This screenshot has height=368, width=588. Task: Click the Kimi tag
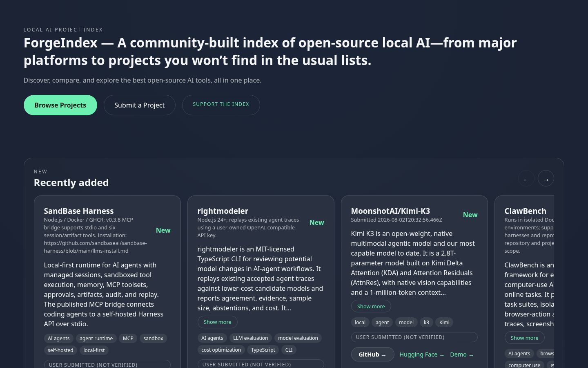pos(444,322)
